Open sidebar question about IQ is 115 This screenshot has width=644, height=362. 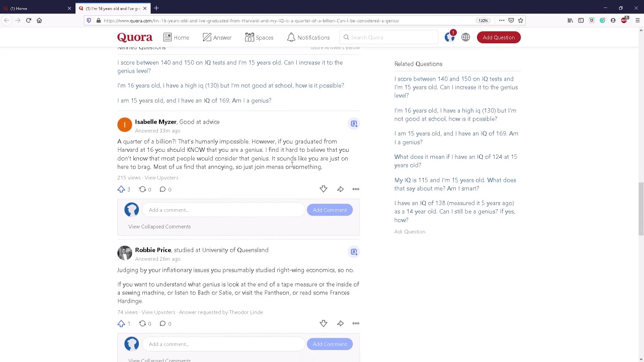point(455,184)
